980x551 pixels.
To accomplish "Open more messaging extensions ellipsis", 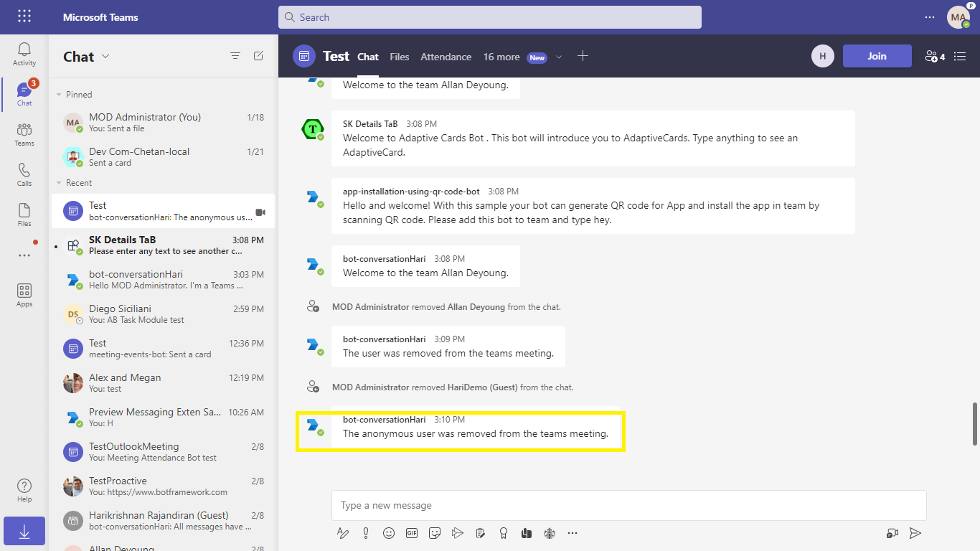I will 573,533.
